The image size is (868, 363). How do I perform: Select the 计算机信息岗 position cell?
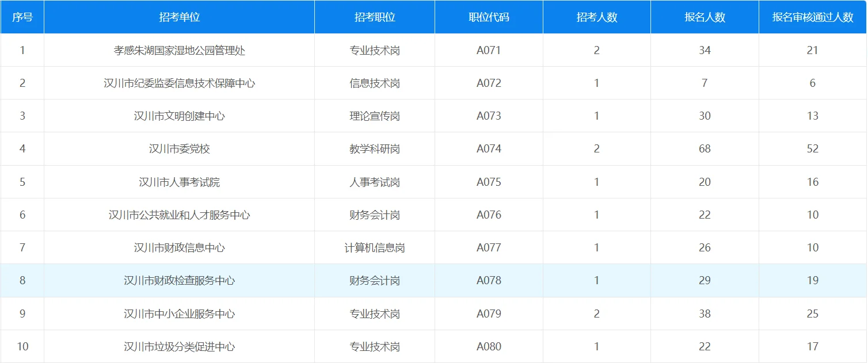tap(375, 247)
